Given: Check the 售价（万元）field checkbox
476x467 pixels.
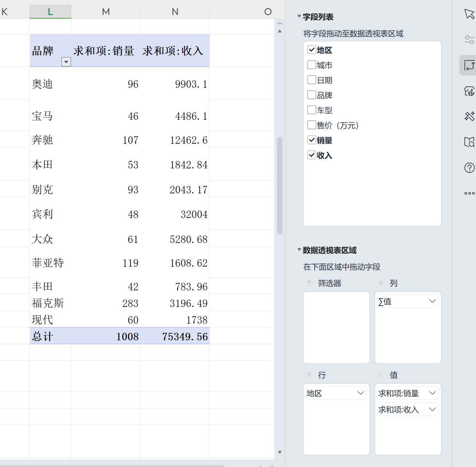Looking at the screenshot, I should (x=312, y=125).
